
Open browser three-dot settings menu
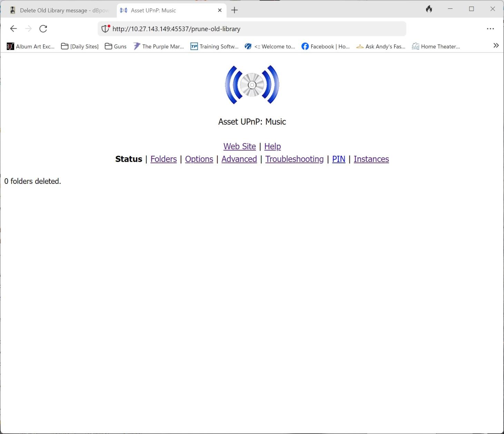click(x=490, y=29)
